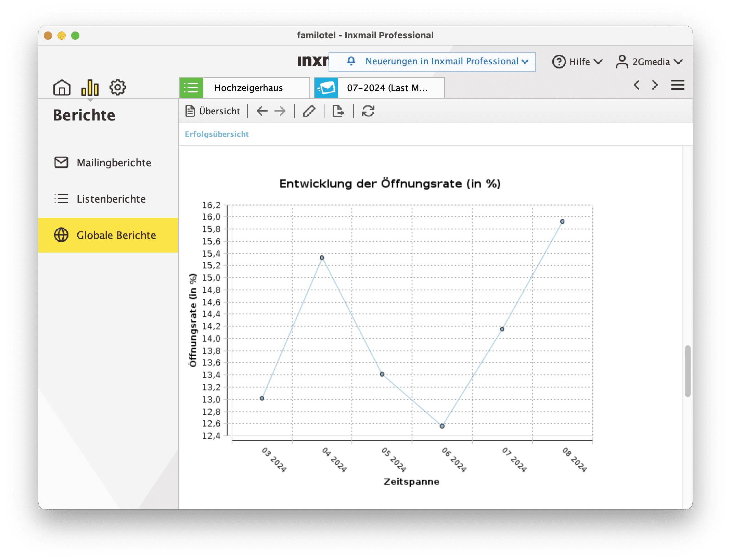Click the Übersicht button

213,111
